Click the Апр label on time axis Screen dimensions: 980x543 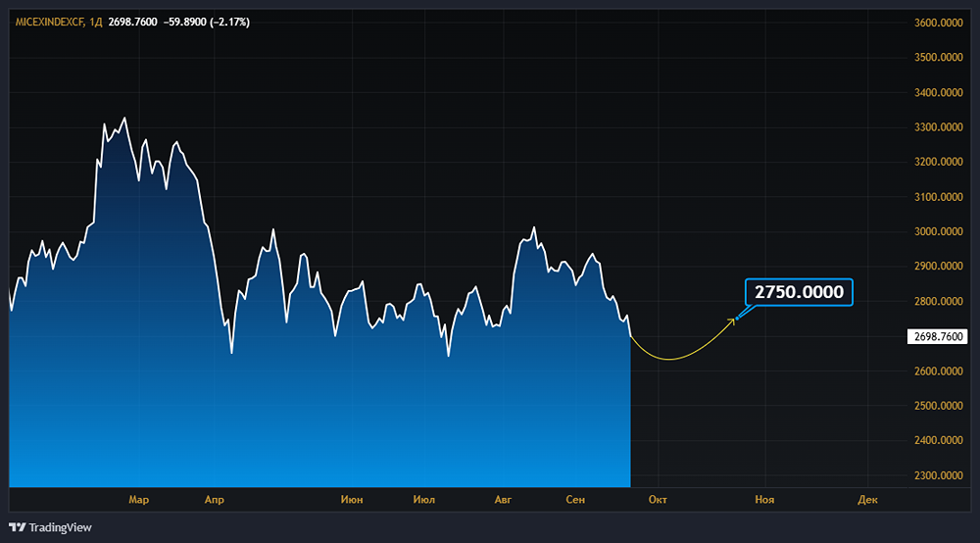click(x=214, y=500)
